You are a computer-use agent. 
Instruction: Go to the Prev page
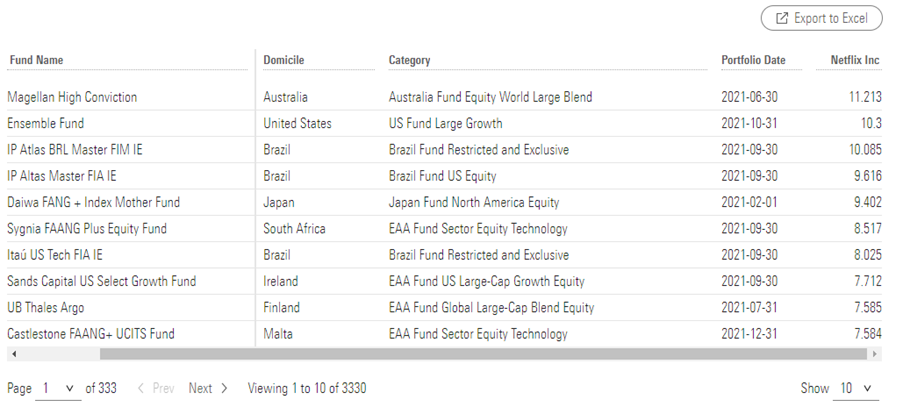click(x=155, y=388)
